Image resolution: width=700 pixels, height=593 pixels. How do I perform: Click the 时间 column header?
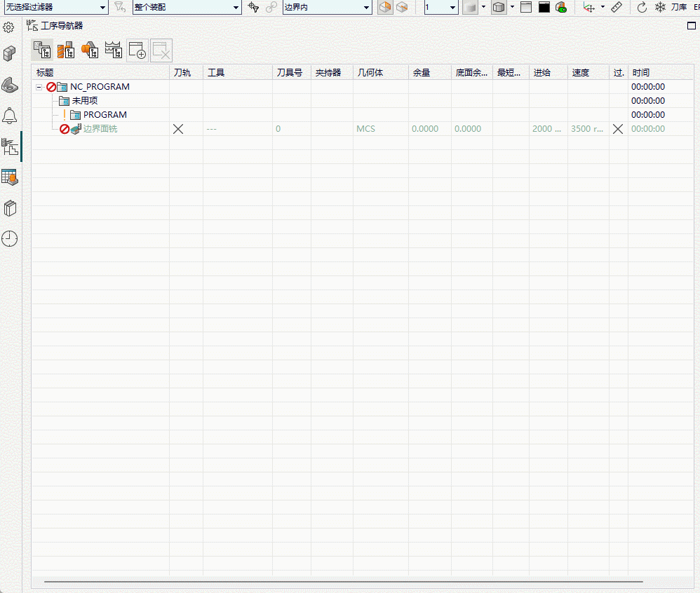[641, 73]
